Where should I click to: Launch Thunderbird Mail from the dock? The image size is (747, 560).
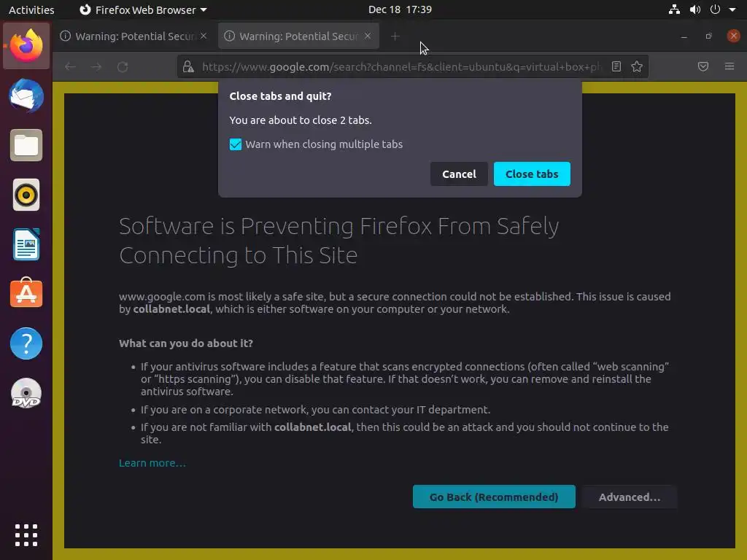tap(26, 96)
